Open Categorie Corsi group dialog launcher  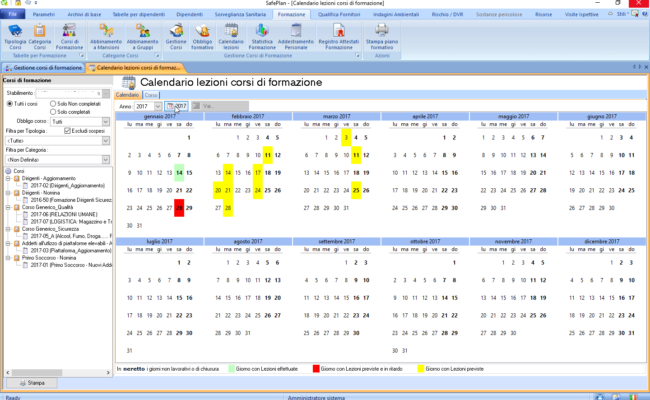coord(157,56)
